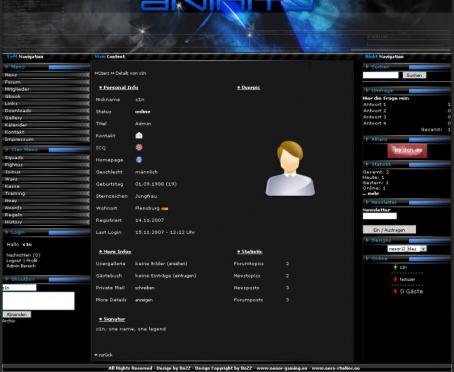Screen dimensions: 454x372
Task: Open Joinus in the clan menu
Action: [46, 172]
